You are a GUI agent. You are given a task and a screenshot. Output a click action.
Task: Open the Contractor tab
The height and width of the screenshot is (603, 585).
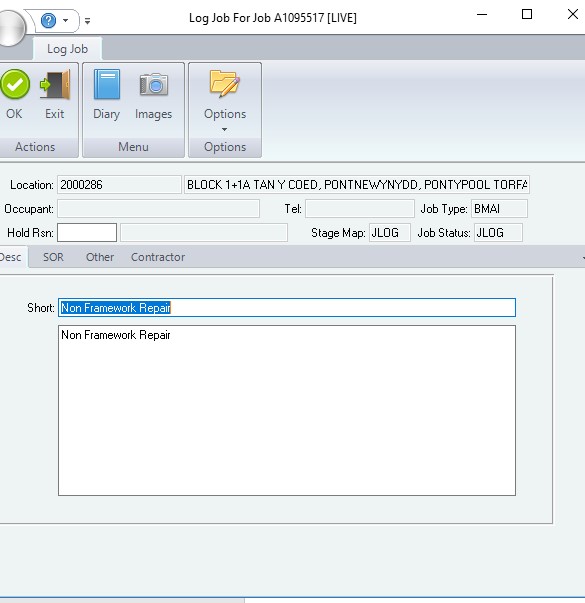click(x=158, y=257)
